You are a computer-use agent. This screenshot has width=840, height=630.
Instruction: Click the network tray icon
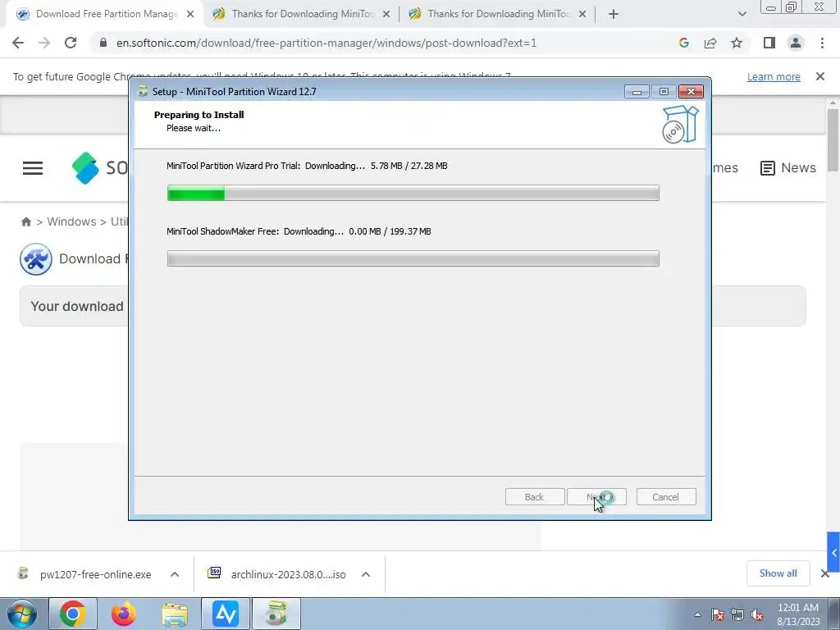[737, 615]
